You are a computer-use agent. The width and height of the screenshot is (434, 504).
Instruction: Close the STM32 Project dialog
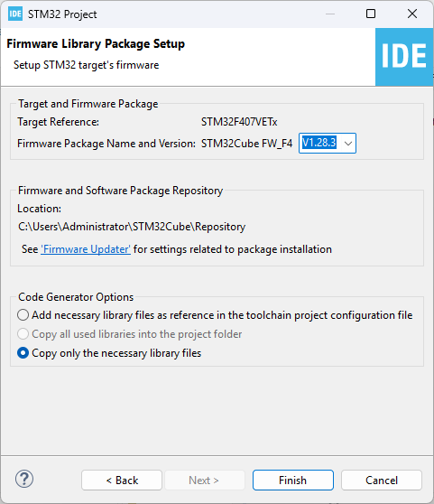click(412, 14)
